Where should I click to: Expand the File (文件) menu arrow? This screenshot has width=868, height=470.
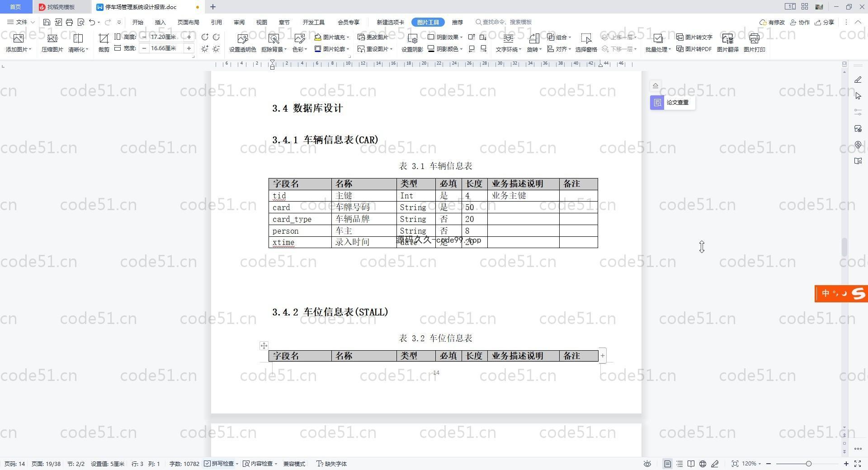point(33,22)
